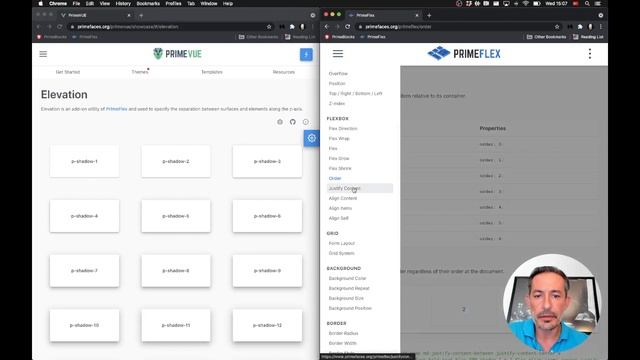Select the Themes nav tab
This screenshot has width=640, height=360.
pos(140,72)
